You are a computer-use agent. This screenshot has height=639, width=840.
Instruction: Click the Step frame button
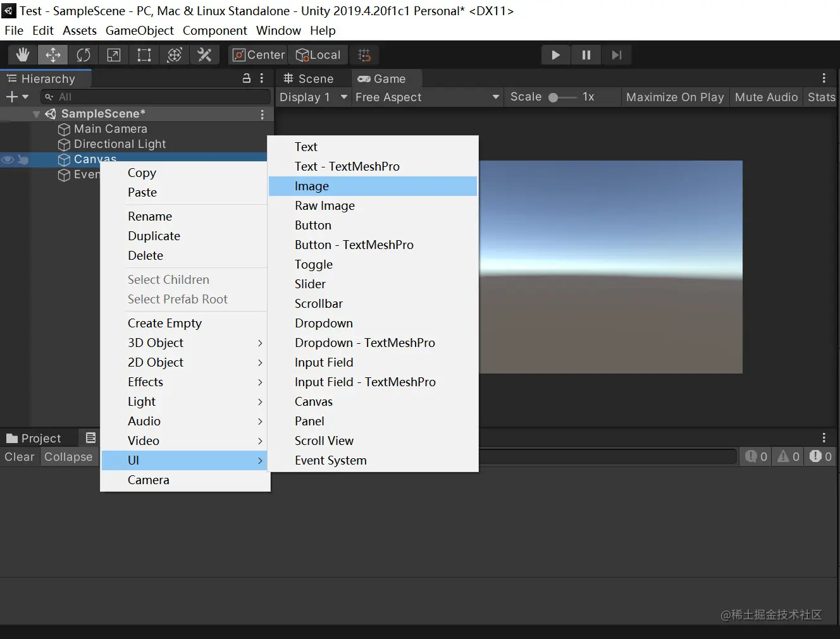pos(617,55)
